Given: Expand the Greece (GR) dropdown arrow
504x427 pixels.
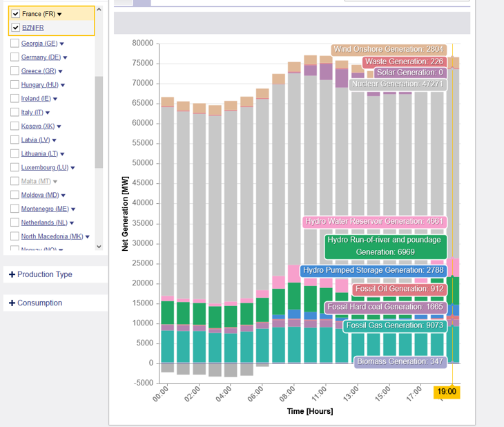Looking at the screenshot, I should (61, 71).
